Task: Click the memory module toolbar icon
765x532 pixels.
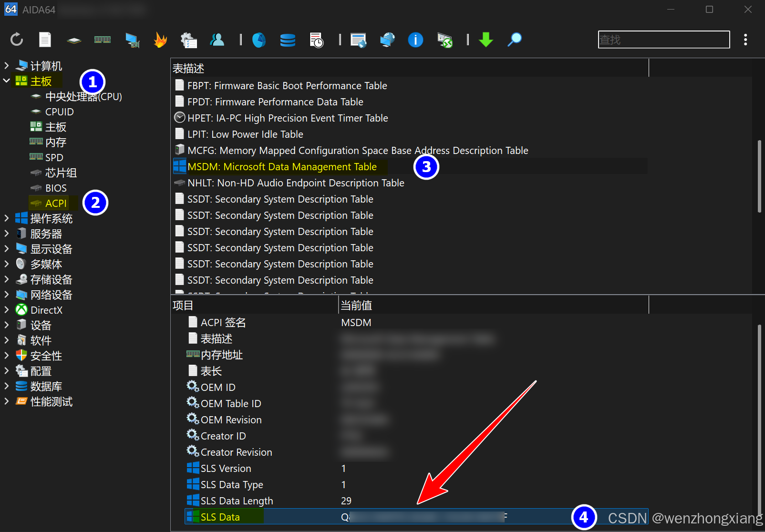Action: [x=103, y=40]
